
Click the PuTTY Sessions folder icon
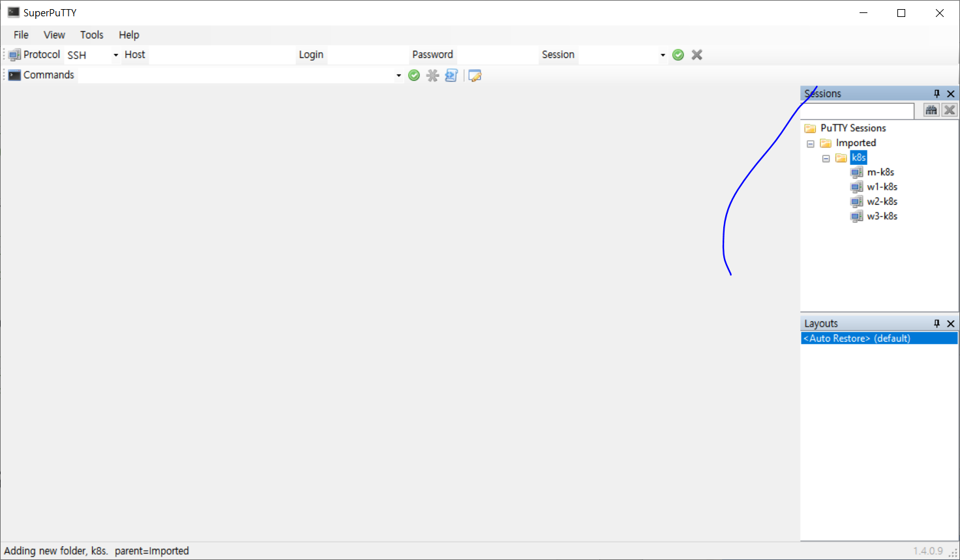810,128
